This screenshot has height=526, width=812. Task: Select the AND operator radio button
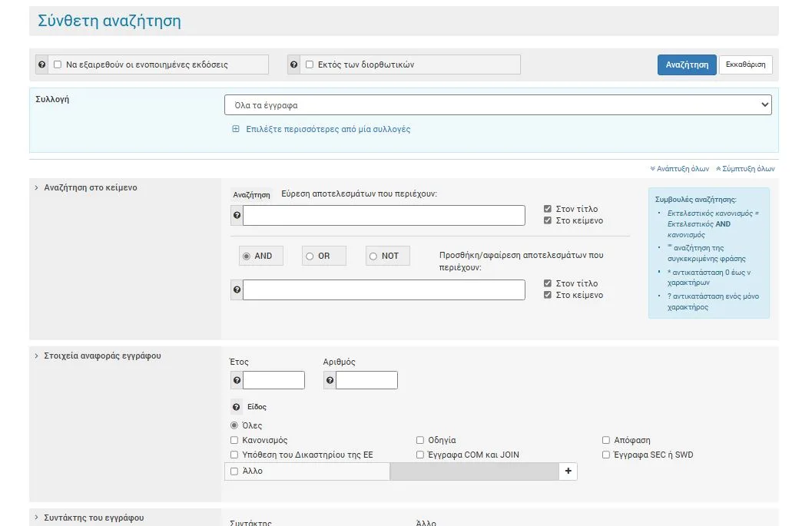247,256
